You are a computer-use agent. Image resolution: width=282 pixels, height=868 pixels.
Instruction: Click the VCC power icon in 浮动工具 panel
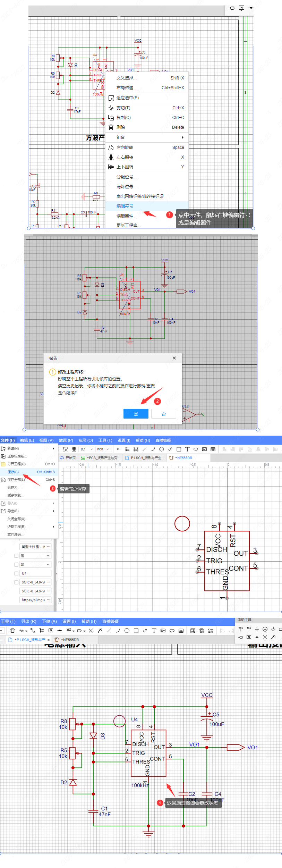[241, 629]
